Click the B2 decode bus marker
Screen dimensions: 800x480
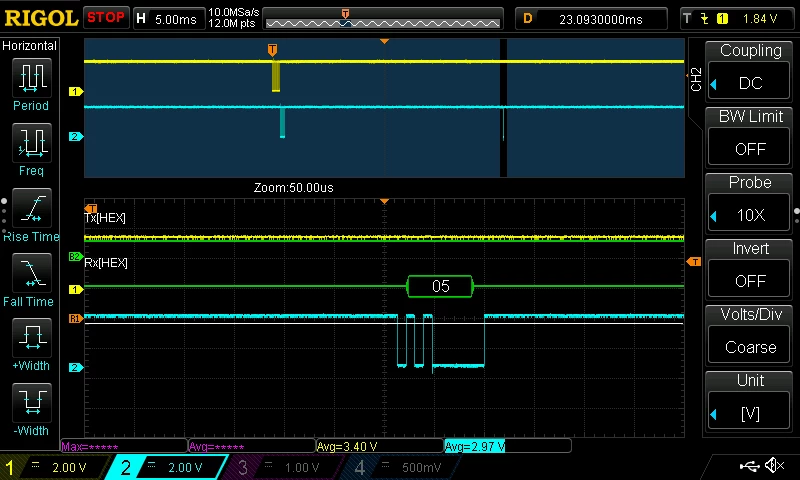75,257
